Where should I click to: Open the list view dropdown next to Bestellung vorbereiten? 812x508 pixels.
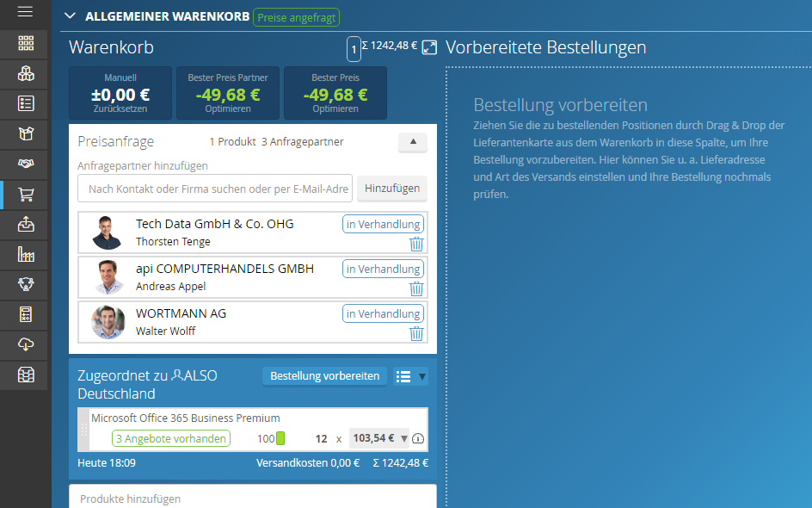pos(409,376)
